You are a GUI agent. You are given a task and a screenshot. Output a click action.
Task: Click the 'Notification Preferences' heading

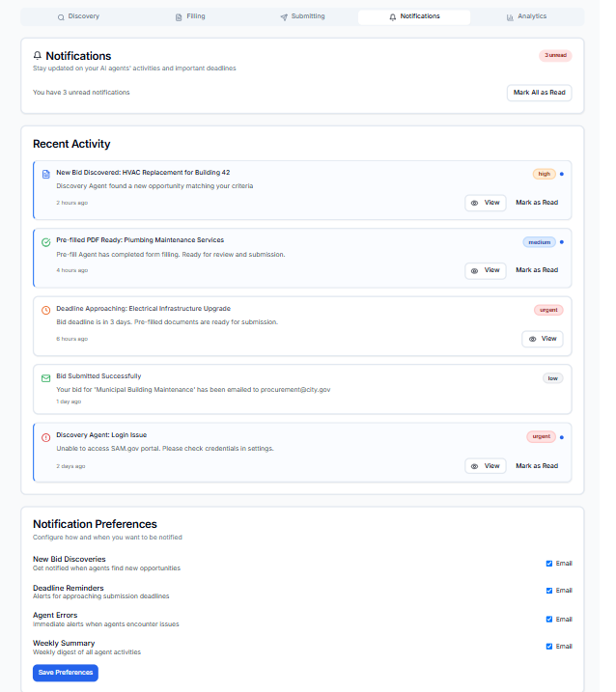95,524
